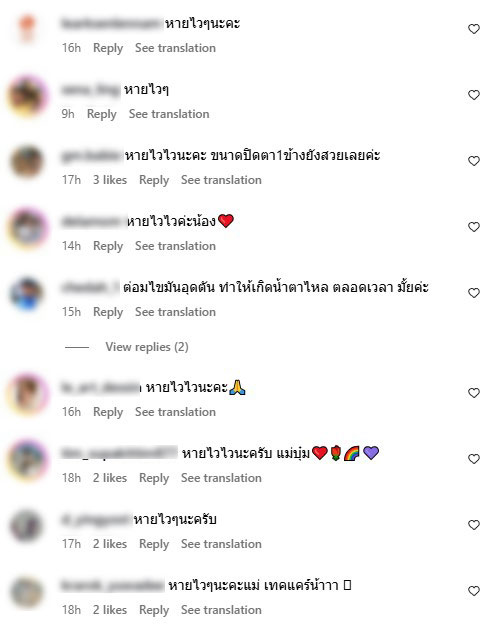This screenshot has height=627, width=486.
Task: Reply to the 15h comment
Action: (x=108, y=312)
